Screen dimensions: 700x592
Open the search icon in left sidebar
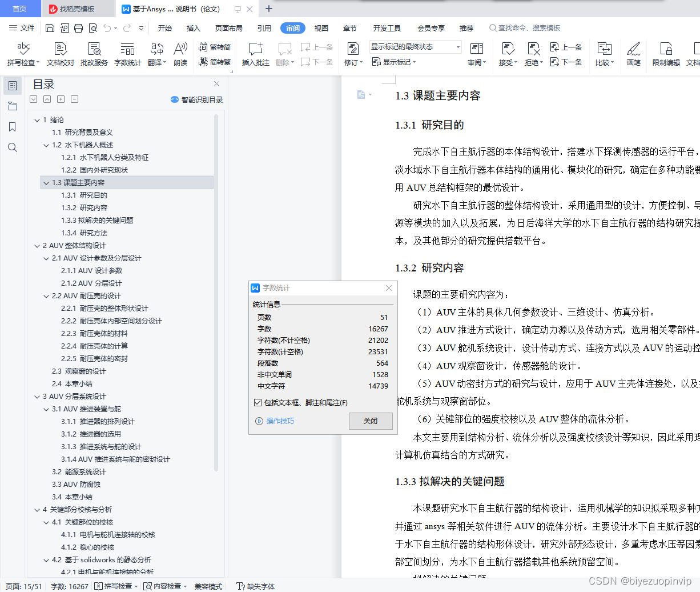(x=13, y=147)
